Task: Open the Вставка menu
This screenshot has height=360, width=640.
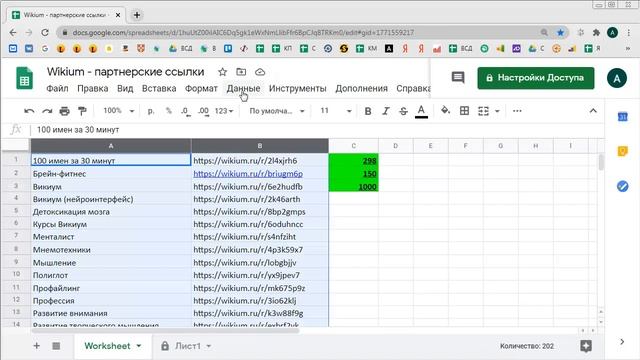Action: pos(159,89)
